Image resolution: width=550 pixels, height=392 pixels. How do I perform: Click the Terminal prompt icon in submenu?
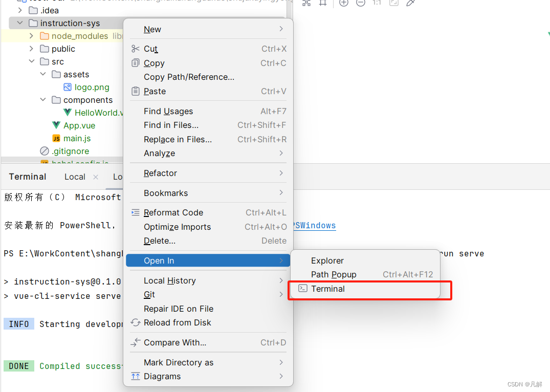point(303,289)
